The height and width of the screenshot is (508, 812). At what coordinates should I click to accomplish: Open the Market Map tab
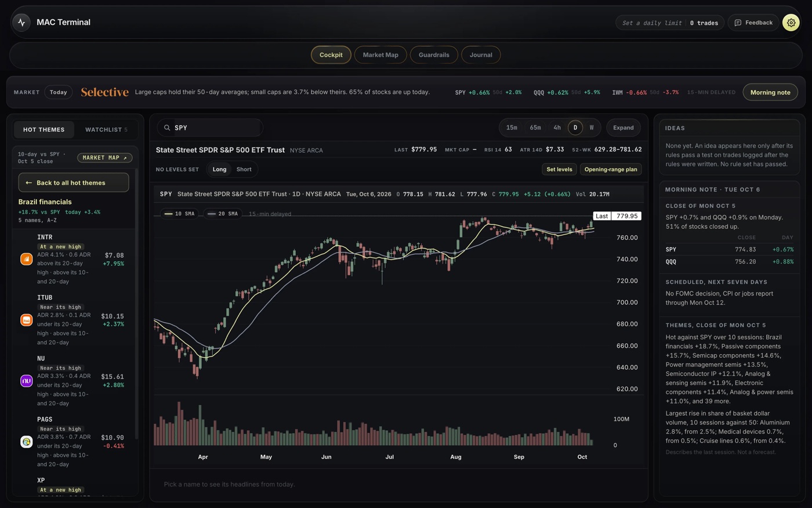(380, 55)
